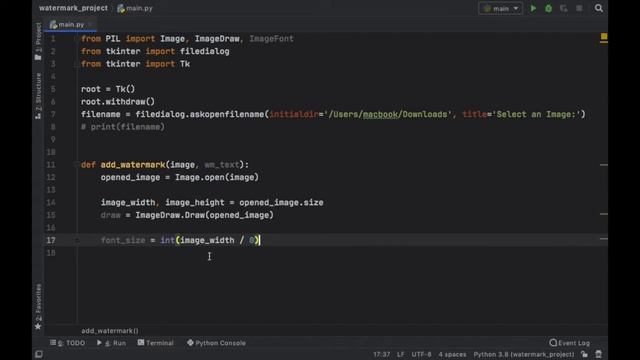Image resolution: width=640 pixels, height=360 pixels.
Task: Click on the commented print(filename) line
Action: (123, 127)
